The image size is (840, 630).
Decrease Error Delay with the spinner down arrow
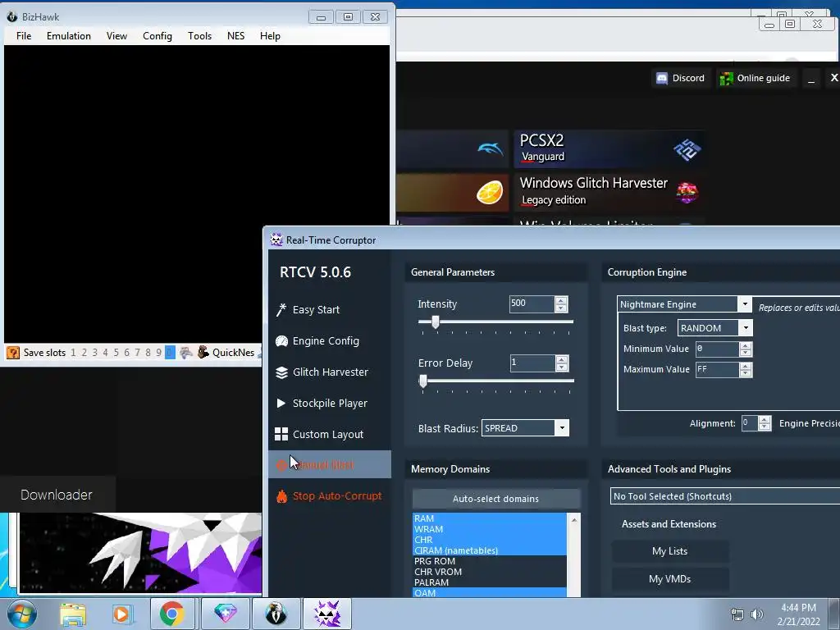(561, 367)
